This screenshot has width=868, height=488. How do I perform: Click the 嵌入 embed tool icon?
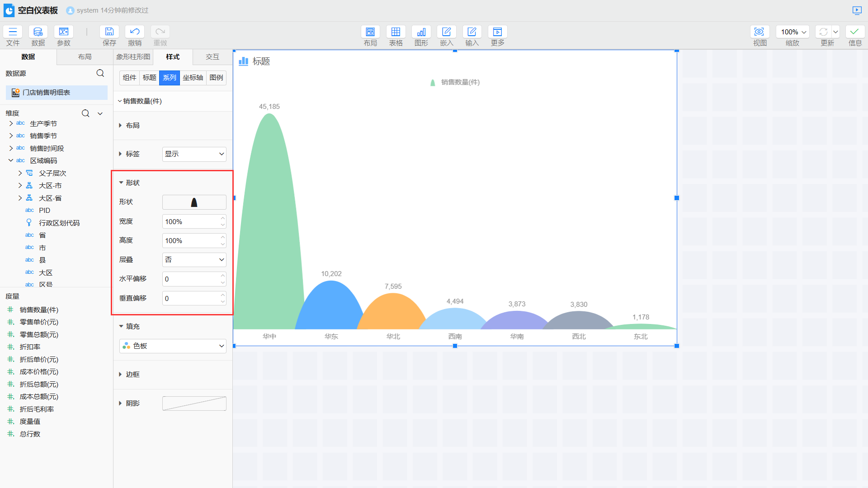tap(446, 32)
